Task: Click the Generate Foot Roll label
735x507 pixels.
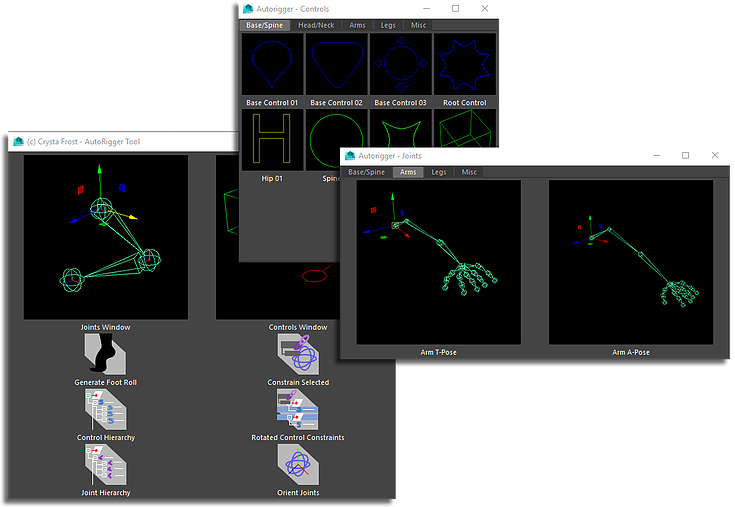Action: pos(105,382)
